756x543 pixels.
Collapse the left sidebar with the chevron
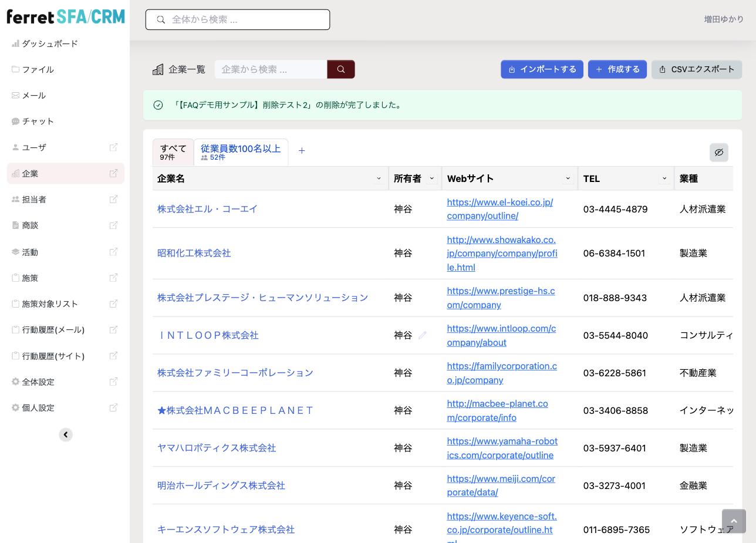click(66, 434)
